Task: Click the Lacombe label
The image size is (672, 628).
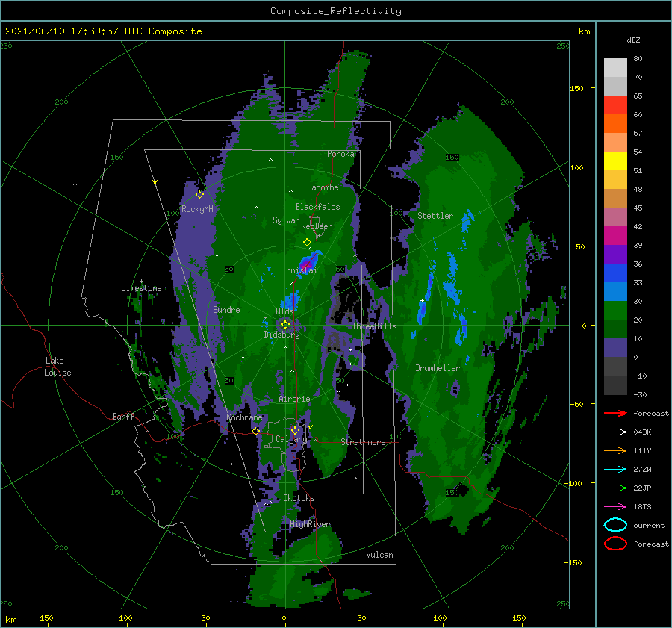Action: coord(323,187)
